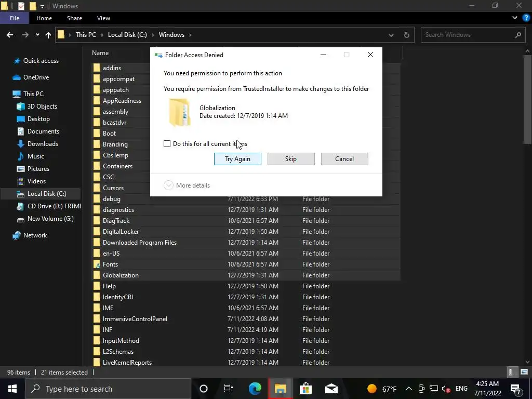This screenshot has width=532, height=399.
Task: Refresh the Windows folder view
Action: coord(406,35)
